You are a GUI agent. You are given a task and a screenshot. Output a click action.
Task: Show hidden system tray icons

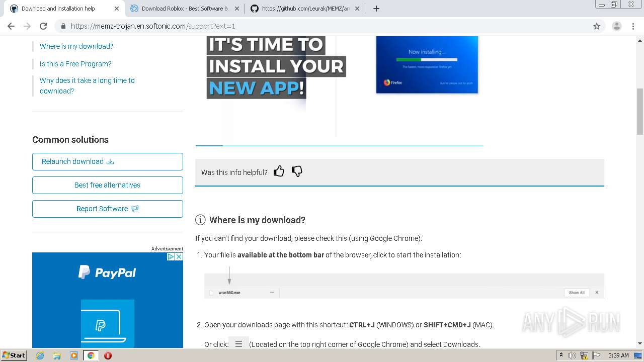coord(561,355)
